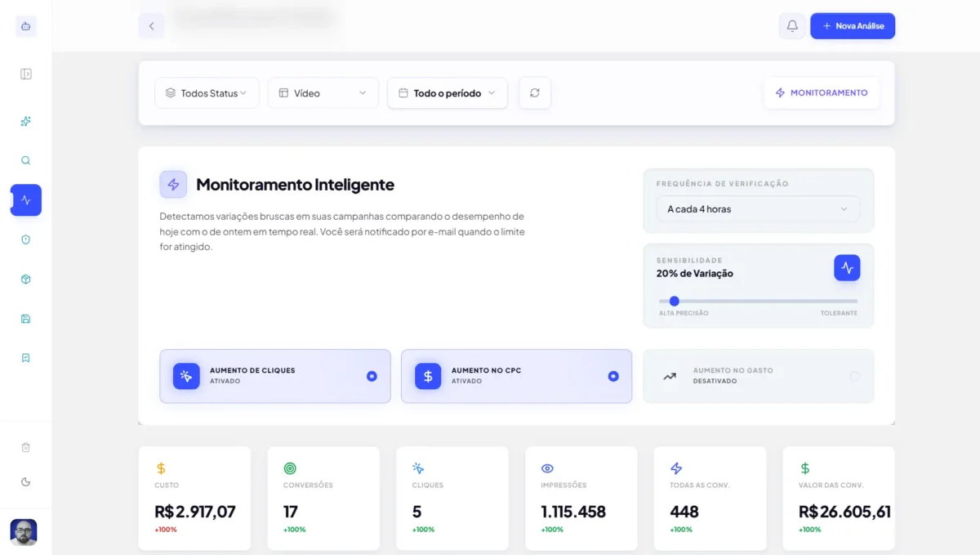Image resolution: width=980 pixels, height=555 pixels.
Task: Disable the Aumento no CPC alert
Action: [x=613, y=376]
